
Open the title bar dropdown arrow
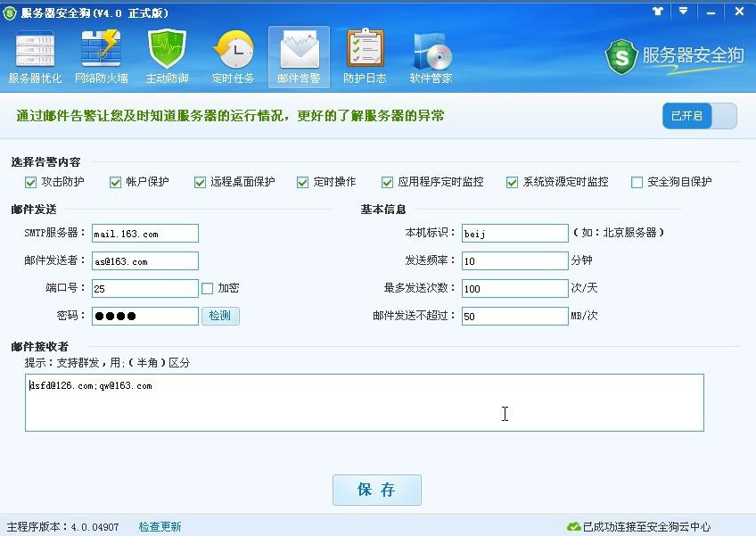pos(683,12)
